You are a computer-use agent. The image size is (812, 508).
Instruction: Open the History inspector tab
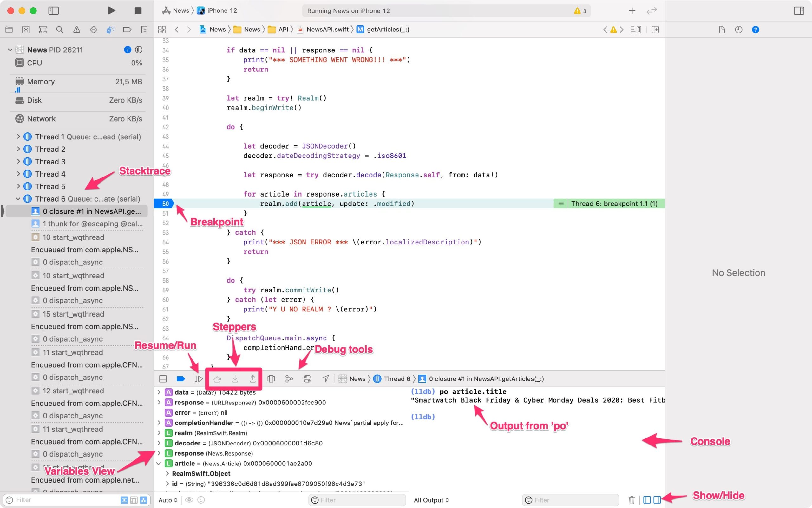[738, 30]
